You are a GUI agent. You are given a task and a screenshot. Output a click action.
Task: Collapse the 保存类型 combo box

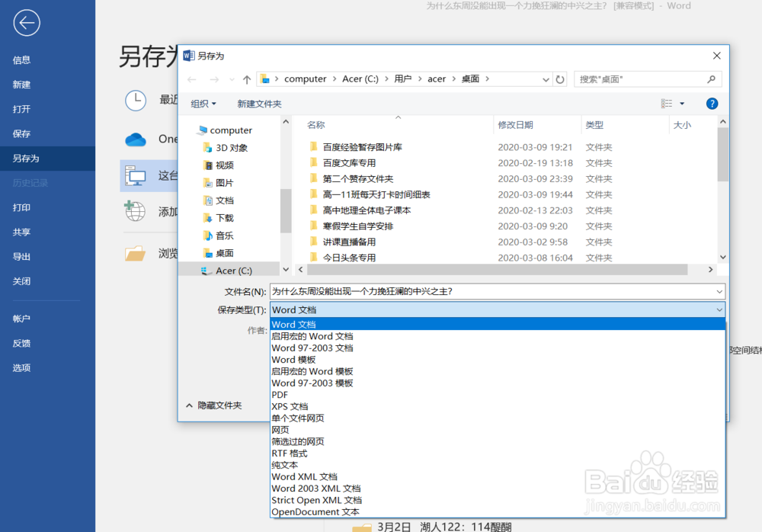(719, 309)
